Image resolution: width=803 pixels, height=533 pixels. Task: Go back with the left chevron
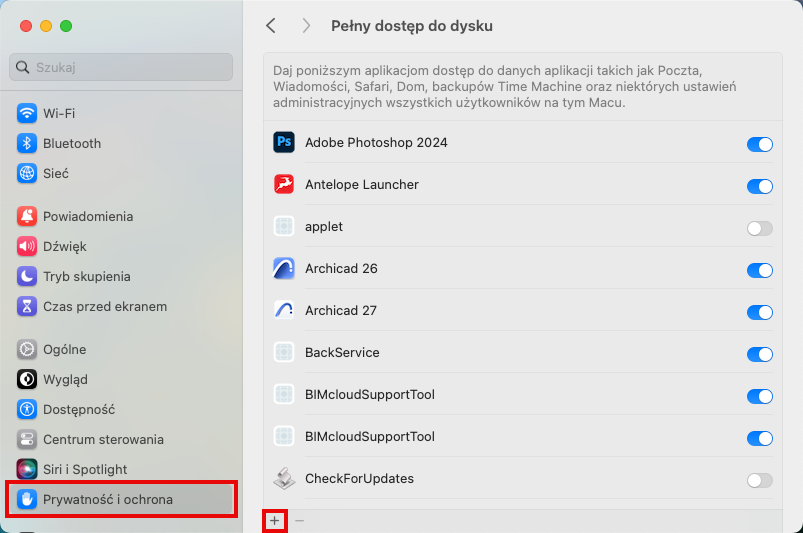point(271,26)
